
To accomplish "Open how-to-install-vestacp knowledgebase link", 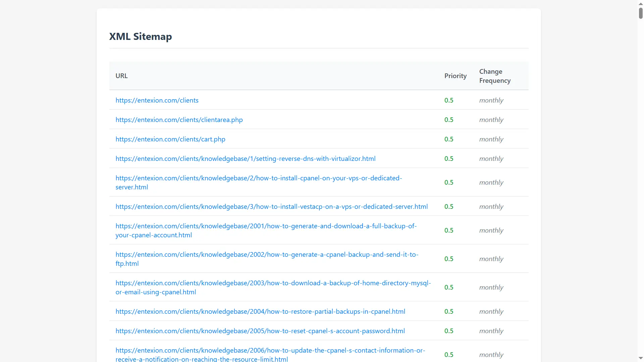I will (272, 206).
